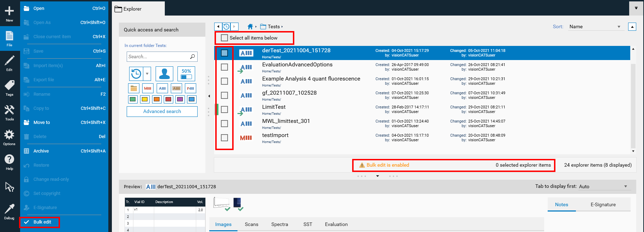
Task: Filter by user with person icon
Action: pyautogui.click(x=164, y=74)
